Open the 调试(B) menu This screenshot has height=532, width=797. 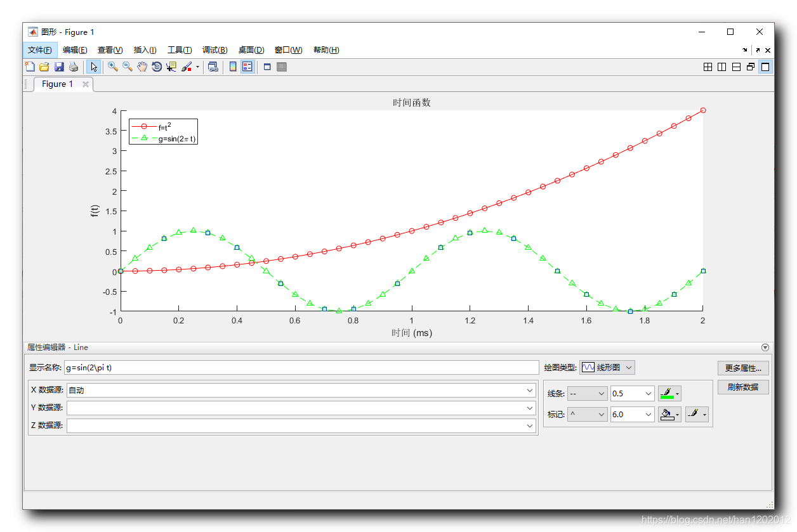click(215, 50)
